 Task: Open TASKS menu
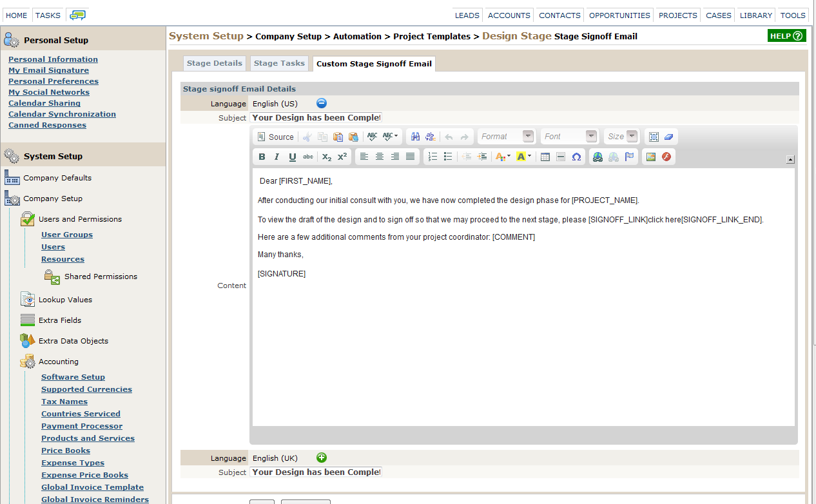coord(48,15)
